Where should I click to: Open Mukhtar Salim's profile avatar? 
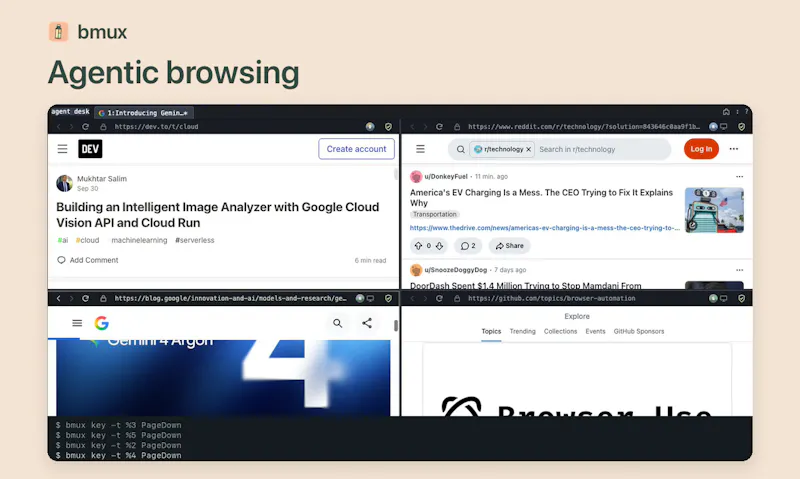[x=64, y=183]
